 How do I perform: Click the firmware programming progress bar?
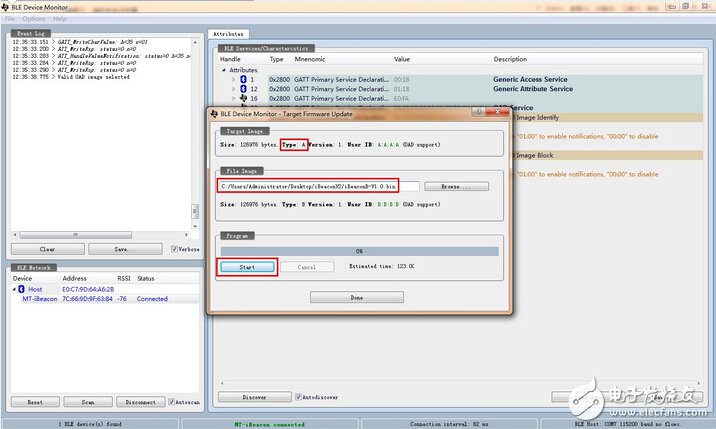[x=358, y=250]
